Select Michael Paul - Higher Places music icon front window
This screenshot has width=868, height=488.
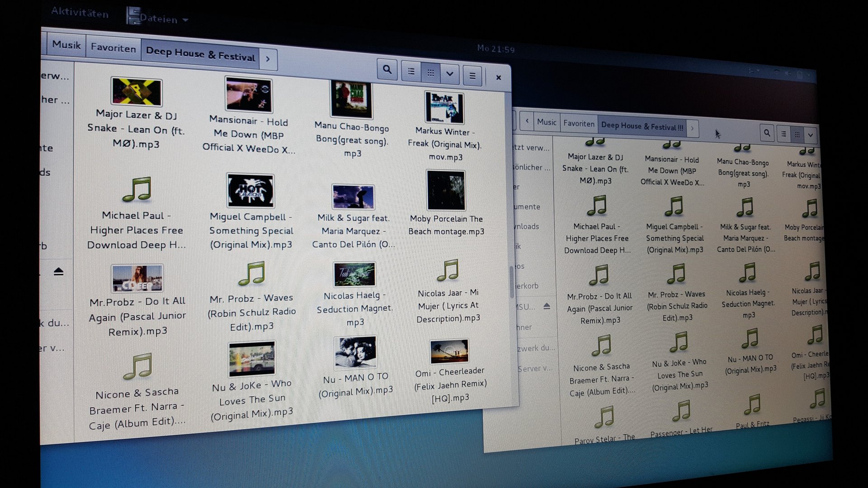point(137,189)
